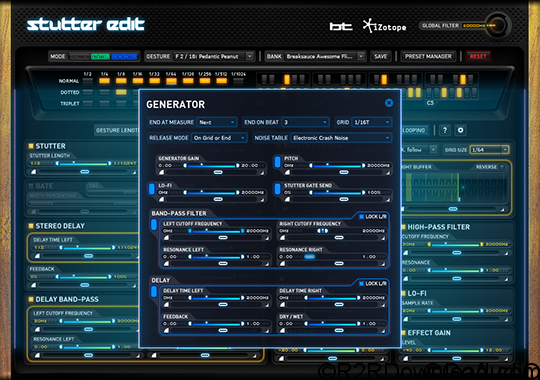Toggle the DOTTED 1/8 stutter grid cell

coord(121,92)
